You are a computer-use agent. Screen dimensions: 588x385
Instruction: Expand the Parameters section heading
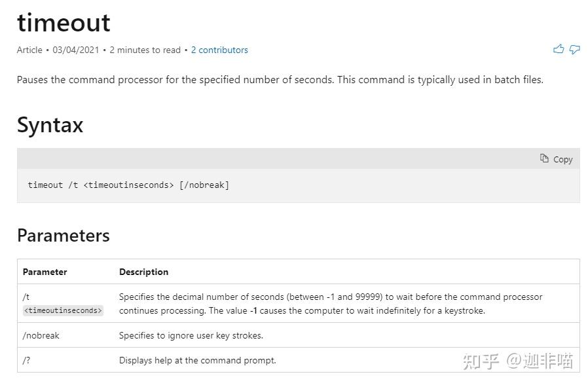point(63,236)
